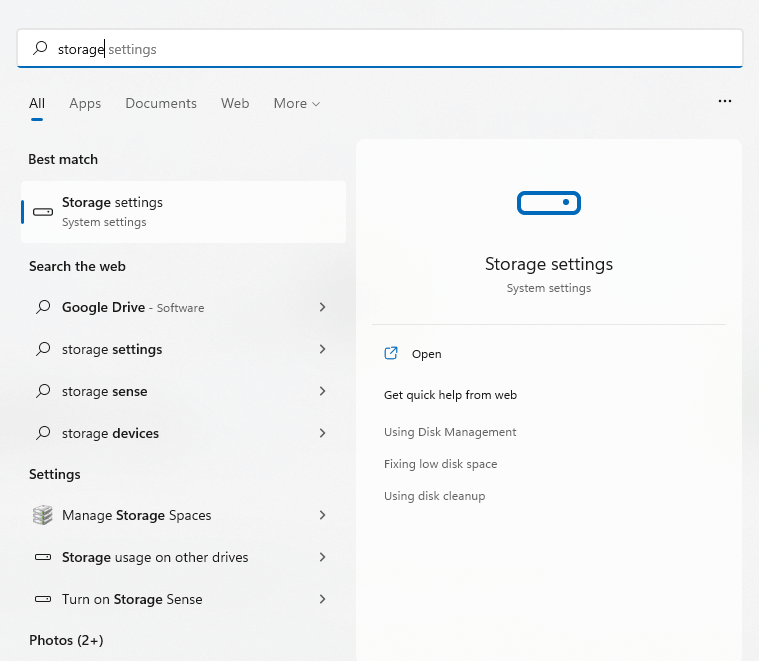The width and height of the screenshot is (759, 661).
Task: Switch to the Documents tab
Action: (x=161, y=103)
